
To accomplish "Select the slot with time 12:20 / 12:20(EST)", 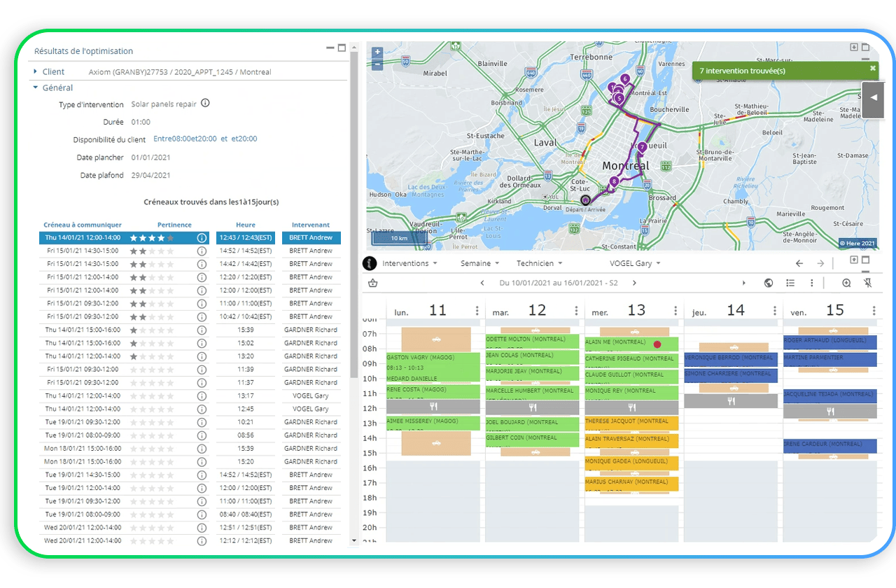I will coord(190,277).
